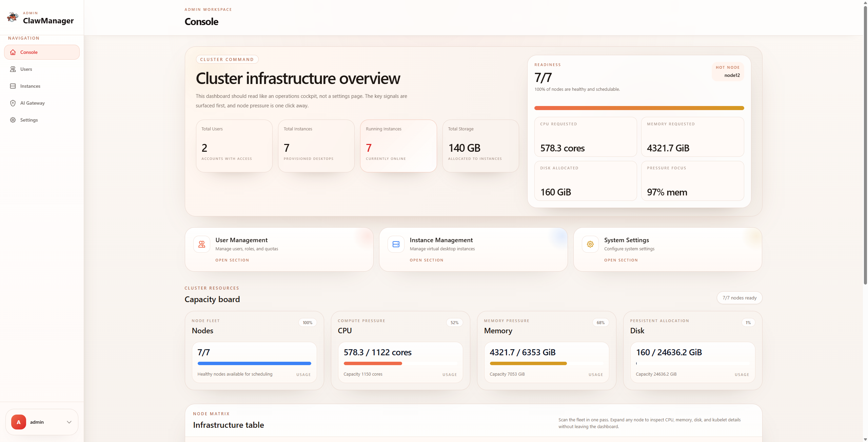This screenshot has width=868, height=442.
Task: Click the Capacity board heading
Action: tap(212, 299)
